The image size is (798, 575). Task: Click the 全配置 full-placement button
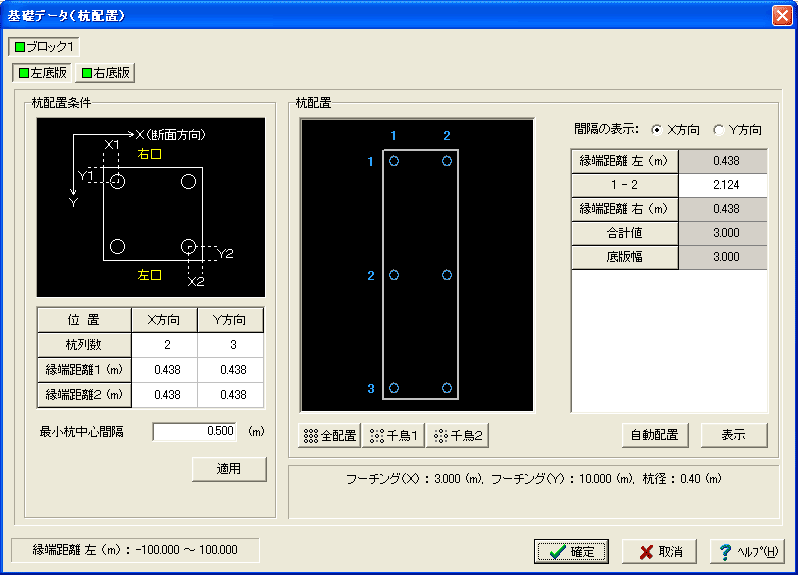point(330,436)
